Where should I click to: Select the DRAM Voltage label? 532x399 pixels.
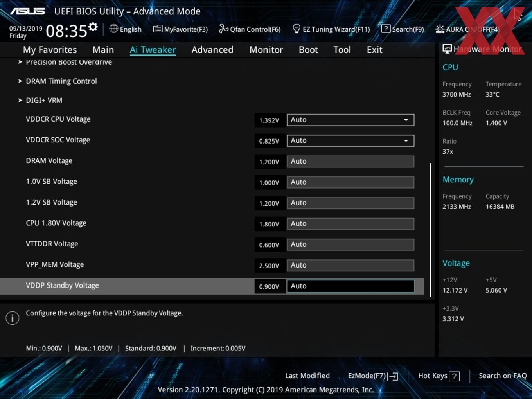[49, 160]
